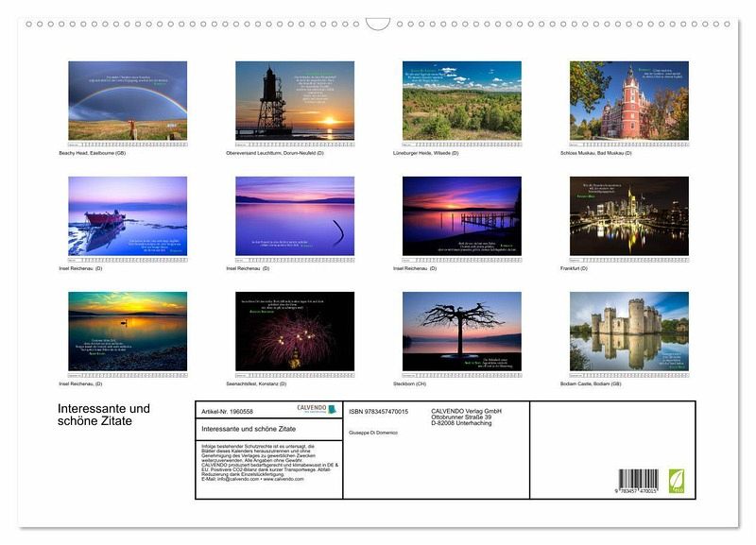756x545 pixels.
Task: Open the Bodiam Castle reflection thumbnail
Action: click(629, 331)
